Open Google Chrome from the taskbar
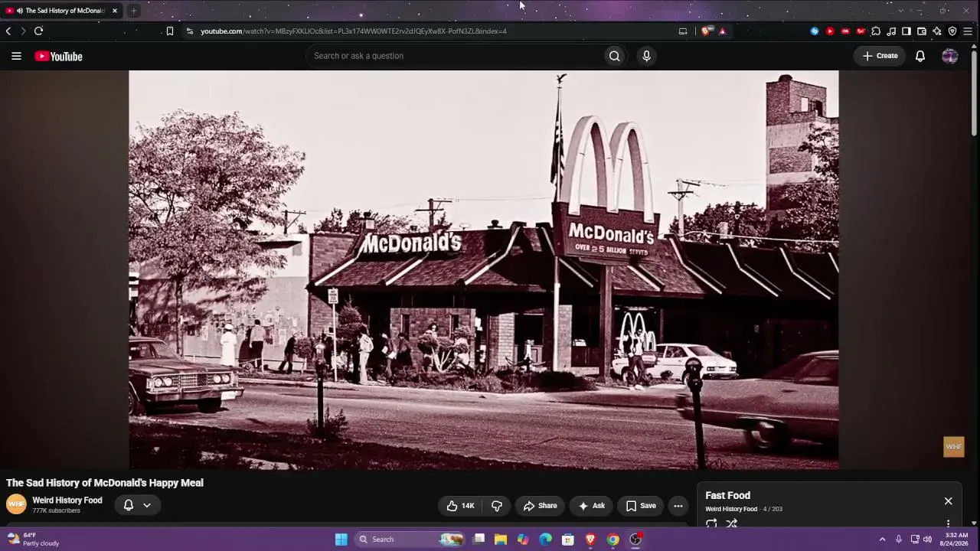The image size is (980, 551). click(612, 540)
